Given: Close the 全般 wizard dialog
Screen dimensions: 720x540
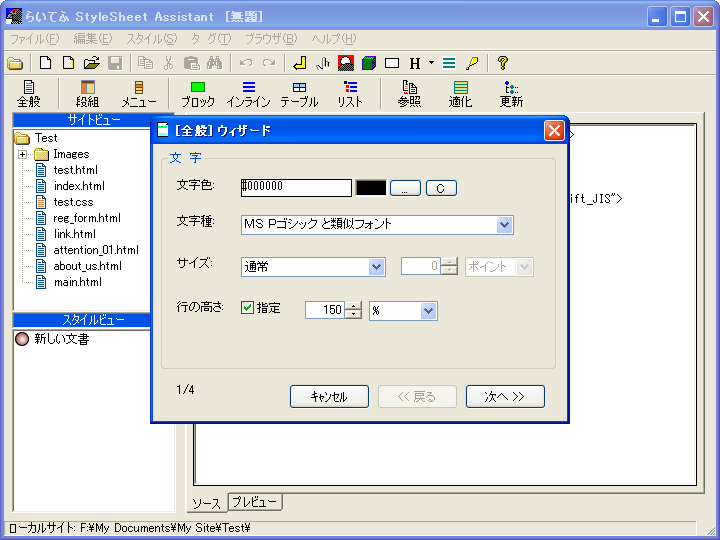Looking at the screenshot, I should coord(554,131).
